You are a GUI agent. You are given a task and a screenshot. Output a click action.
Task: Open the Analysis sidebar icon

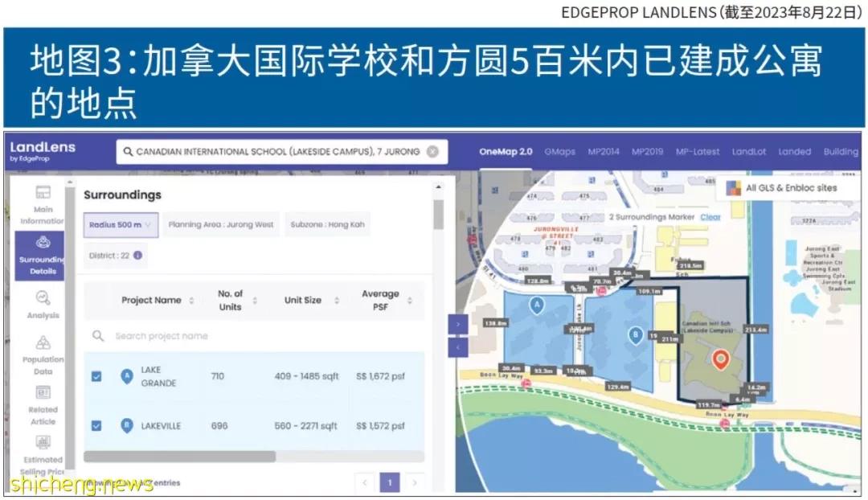[43, 298]
